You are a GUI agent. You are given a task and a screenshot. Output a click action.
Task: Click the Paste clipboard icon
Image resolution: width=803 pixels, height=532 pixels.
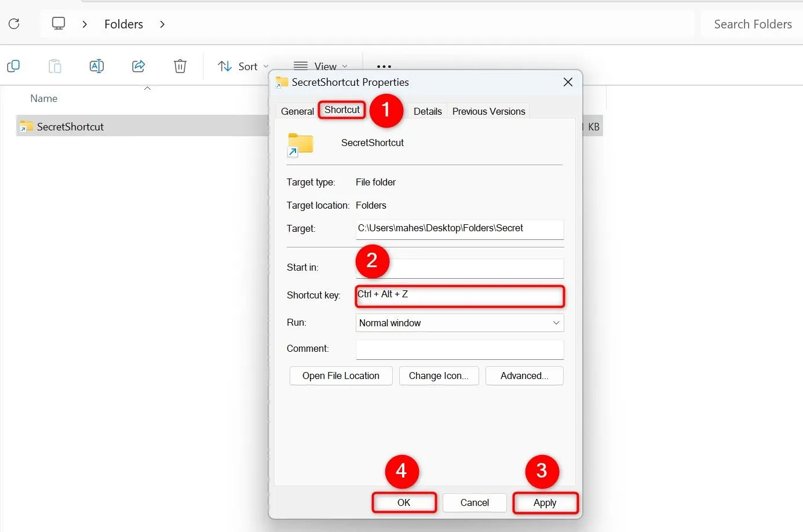click(x=55, y=66)
